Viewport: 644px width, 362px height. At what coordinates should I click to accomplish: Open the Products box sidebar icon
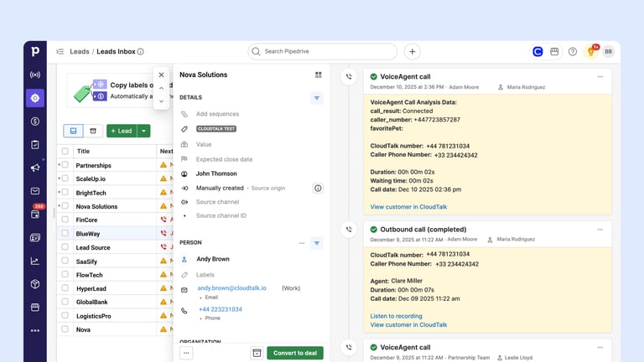35,284
